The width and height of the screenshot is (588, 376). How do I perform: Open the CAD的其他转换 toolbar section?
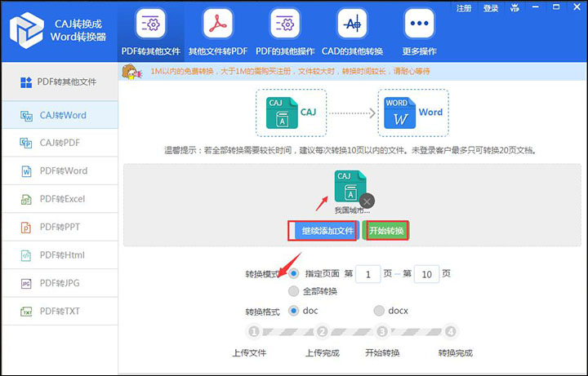point(352,31)
